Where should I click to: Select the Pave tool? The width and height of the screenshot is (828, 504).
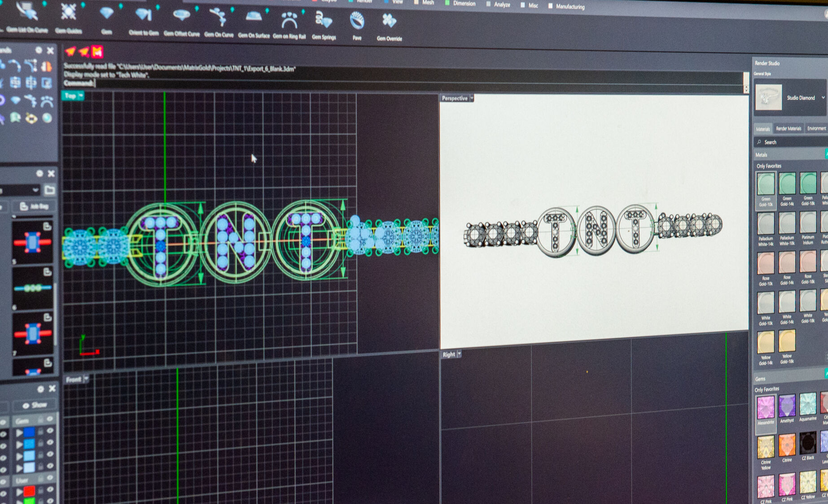(x=357, y=26)
